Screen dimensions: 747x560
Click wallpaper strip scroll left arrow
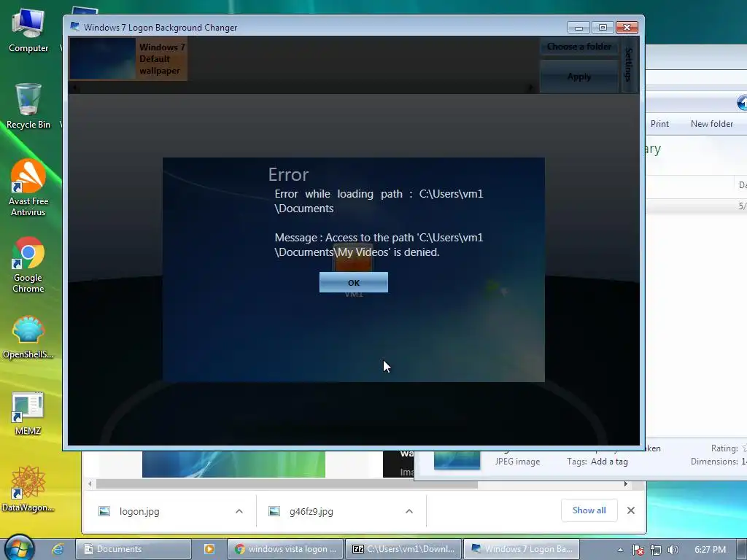[74, 87]
